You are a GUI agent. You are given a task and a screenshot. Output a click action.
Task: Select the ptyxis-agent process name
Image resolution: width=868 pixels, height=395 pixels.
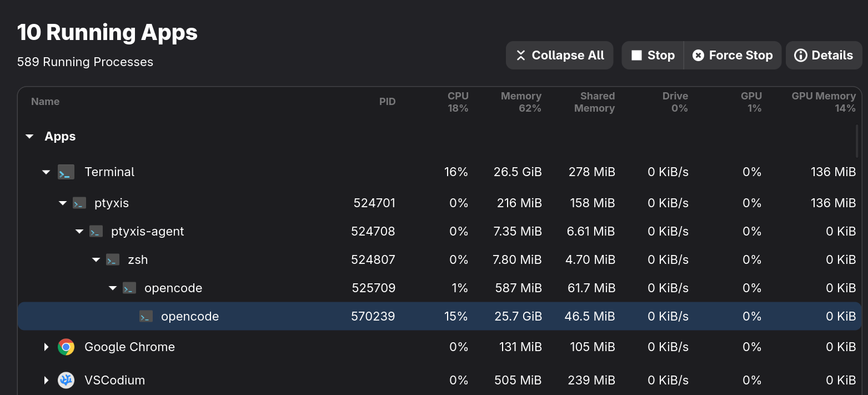tap(148, 232)
